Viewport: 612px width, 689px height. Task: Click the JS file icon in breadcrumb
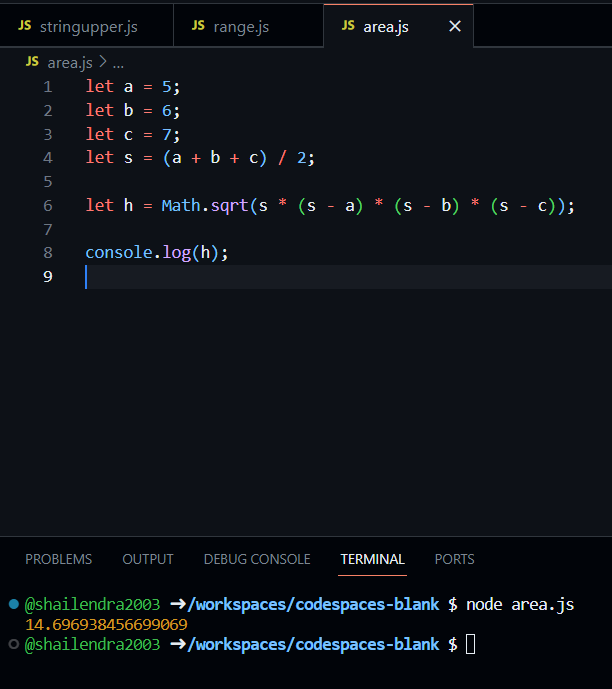coord(32,62)
